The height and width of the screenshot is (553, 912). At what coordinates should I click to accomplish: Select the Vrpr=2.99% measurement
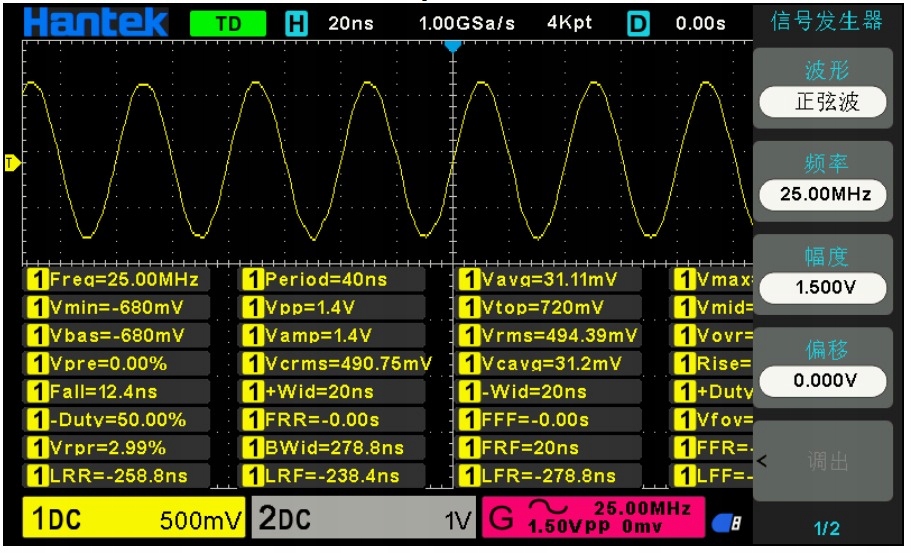click(x=116, y=448)
